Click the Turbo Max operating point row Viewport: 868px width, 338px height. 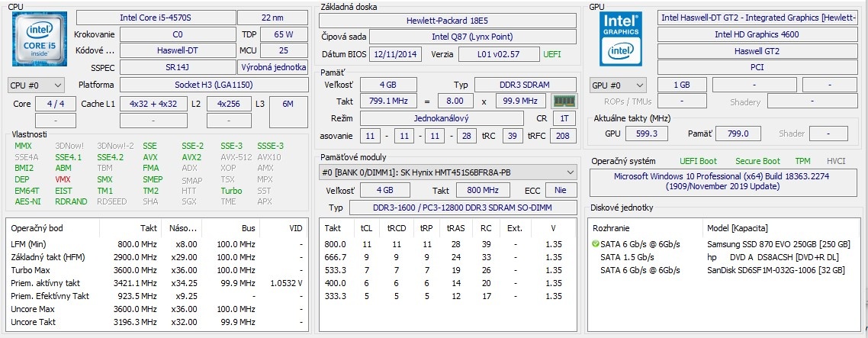157,270
